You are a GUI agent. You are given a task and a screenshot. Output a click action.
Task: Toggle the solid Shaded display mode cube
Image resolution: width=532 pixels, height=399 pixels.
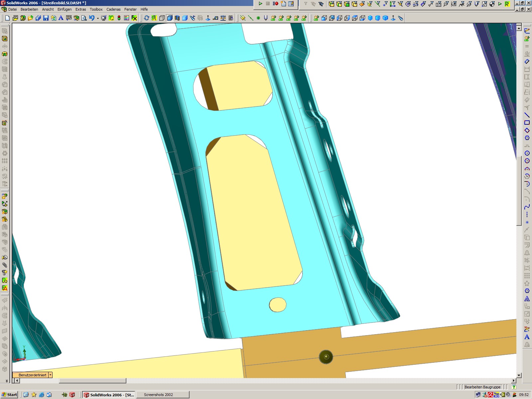(x=185, y=18)
